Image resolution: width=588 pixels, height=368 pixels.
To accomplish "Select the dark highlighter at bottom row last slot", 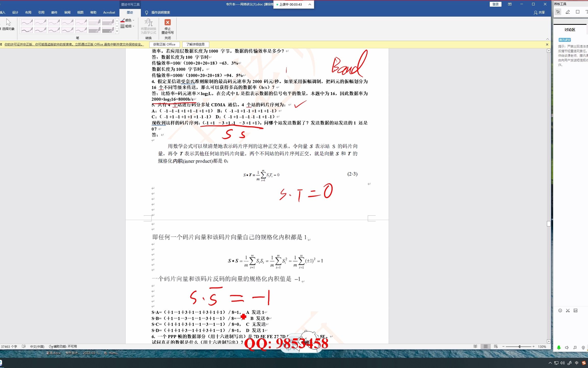I will coord(108,30).
